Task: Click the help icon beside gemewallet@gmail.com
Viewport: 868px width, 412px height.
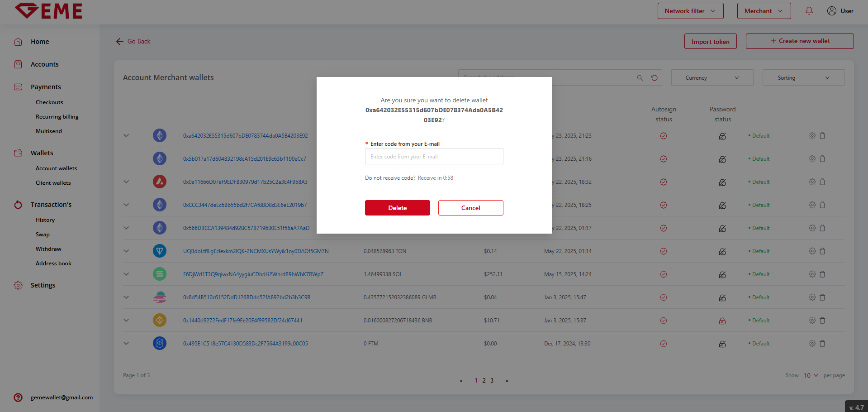Action: [x=18, y=398]
